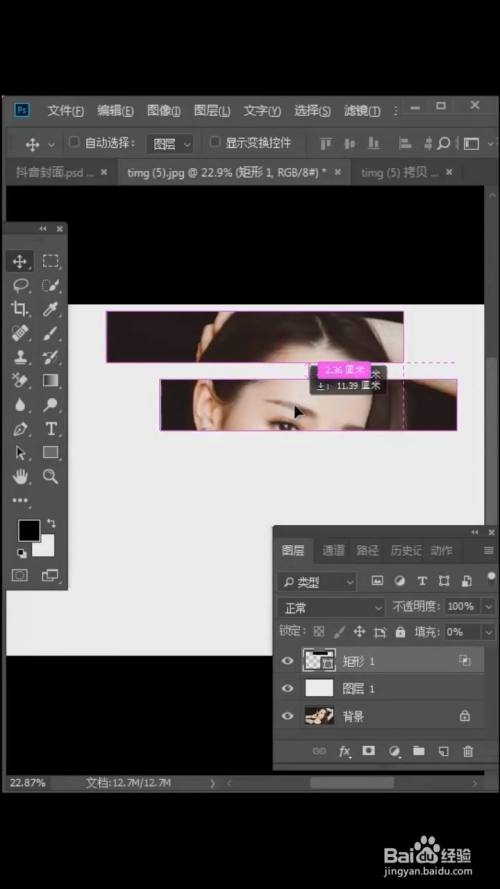Screen dimensions: 500x889
Task: Hide the 背景 layer
Action: tap(288, 716)
